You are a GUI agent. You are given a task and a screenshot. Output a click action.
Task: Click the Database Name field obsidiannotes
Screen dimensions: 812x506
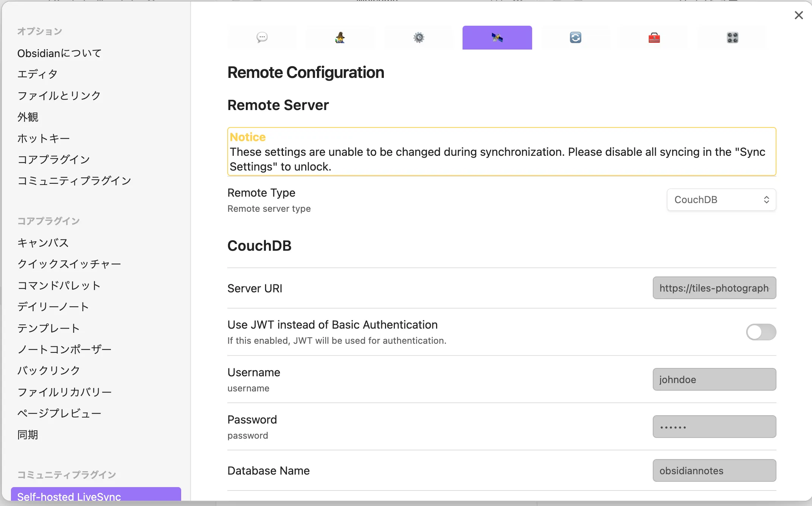(x=714, y=470)
